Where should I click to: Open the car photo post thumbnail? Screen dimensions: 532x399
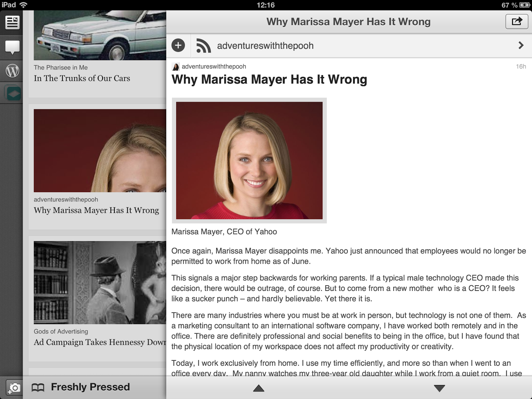(x=100, y=35)
